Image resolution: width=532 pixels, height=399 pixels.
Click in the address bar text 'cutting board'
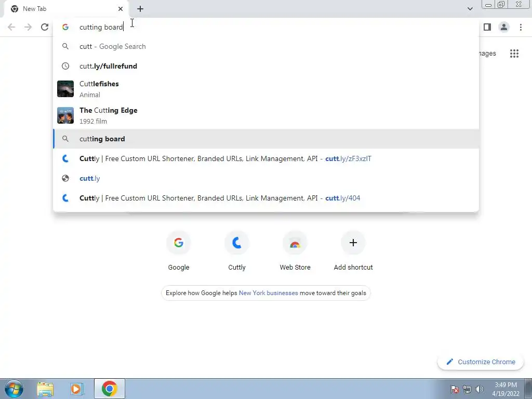click(x=101, y=27)
